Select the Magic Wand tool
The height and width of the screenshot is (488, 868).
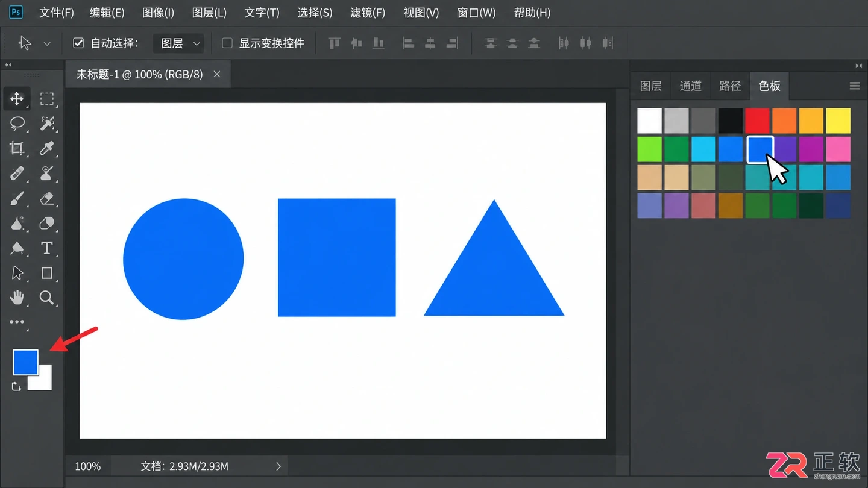(x=47, y=124)
